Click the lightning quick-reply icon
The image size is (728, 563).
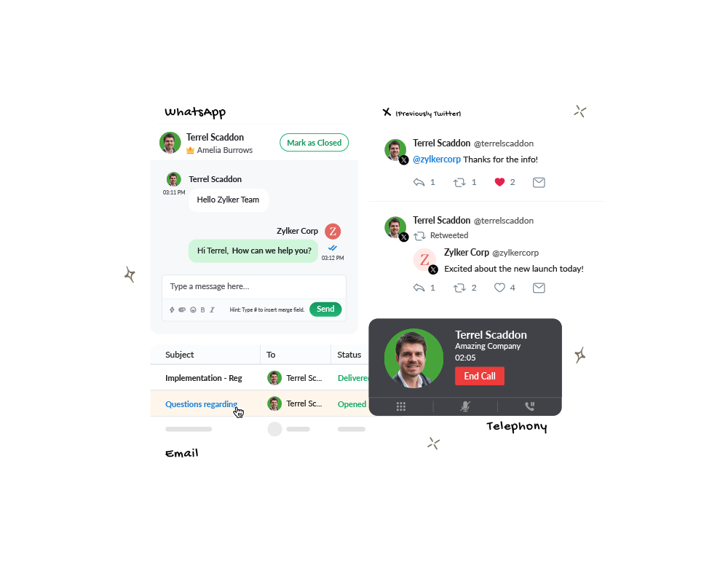tap(172, 310)
